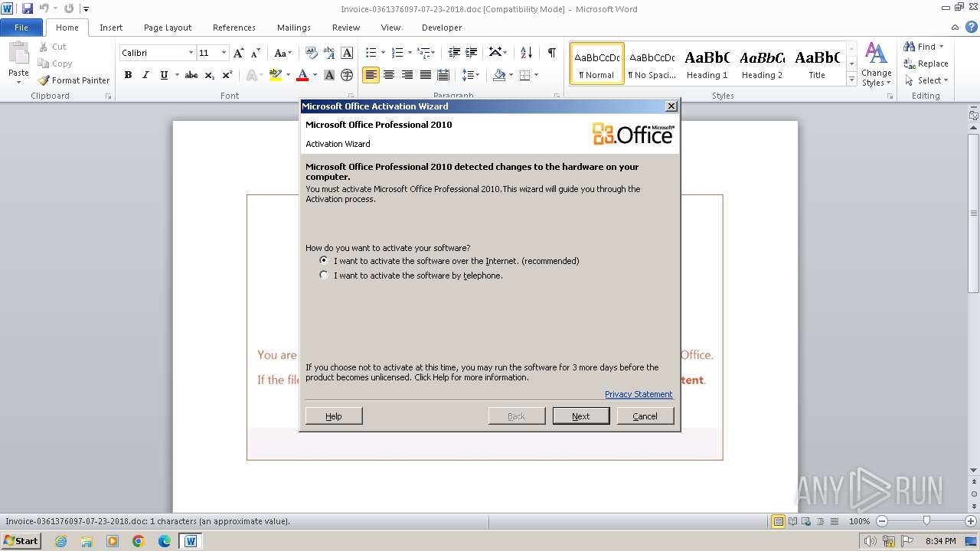Apply Superscript formatting
980x551 pixels.
click(x=227, y=75)
